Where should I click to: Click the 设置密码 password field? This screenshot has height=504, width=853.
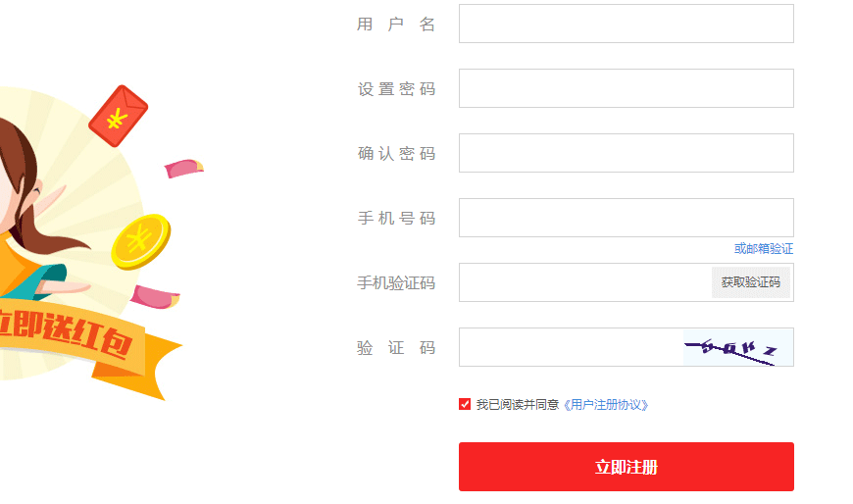click(627, 88)
